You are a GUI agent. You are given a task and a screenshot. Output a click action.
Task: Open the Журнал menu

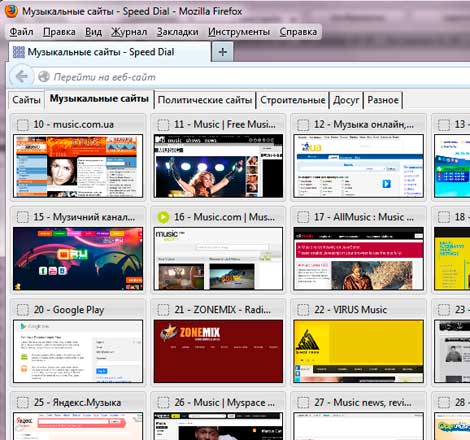129,32
